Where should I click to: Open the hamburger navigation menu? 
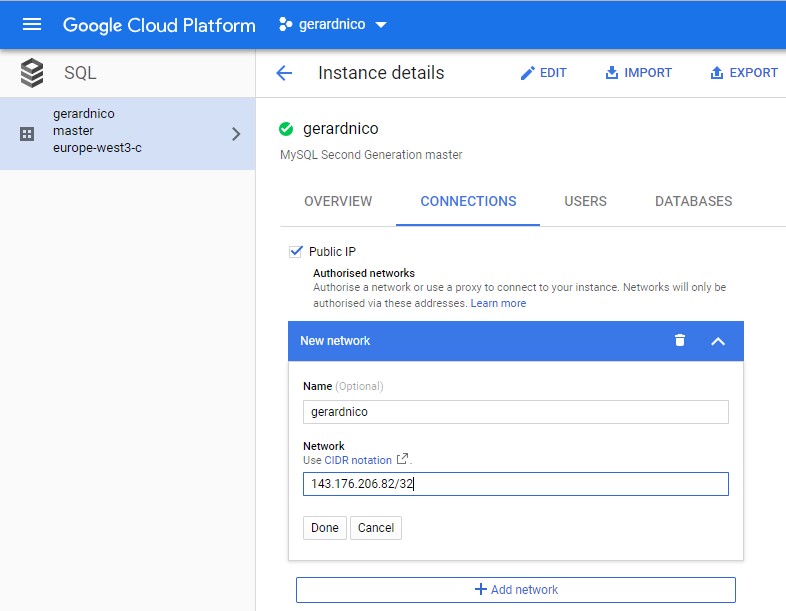click(x=32, y=24)
